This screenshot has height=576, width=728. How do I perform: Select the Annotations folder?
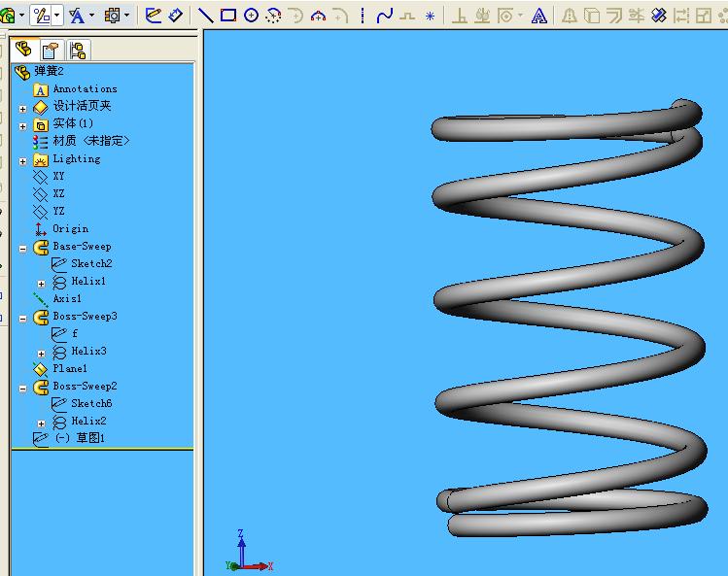coord(85,88)
